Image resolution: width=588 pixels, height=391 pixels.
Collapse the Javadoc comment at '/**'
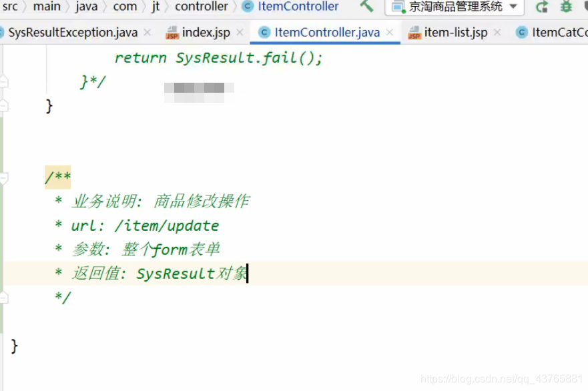coord(3,177)
